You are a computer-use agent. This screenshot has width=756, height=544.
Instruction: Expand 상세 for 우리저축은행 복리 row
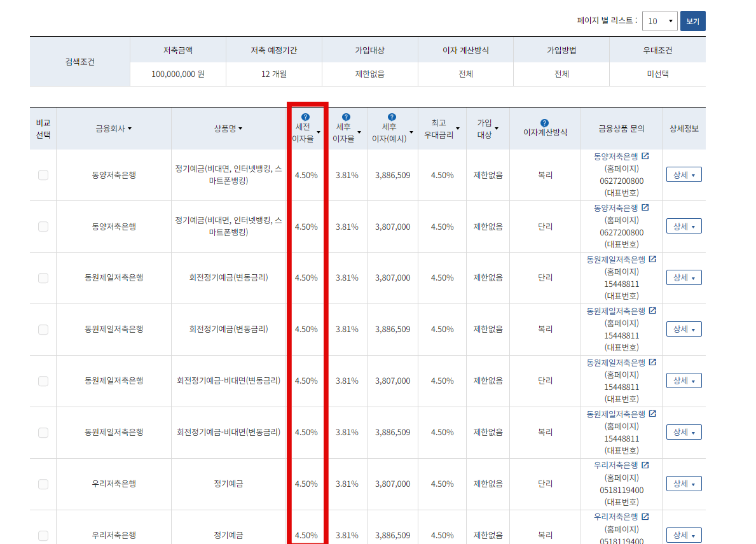click(x=684, y=535)
